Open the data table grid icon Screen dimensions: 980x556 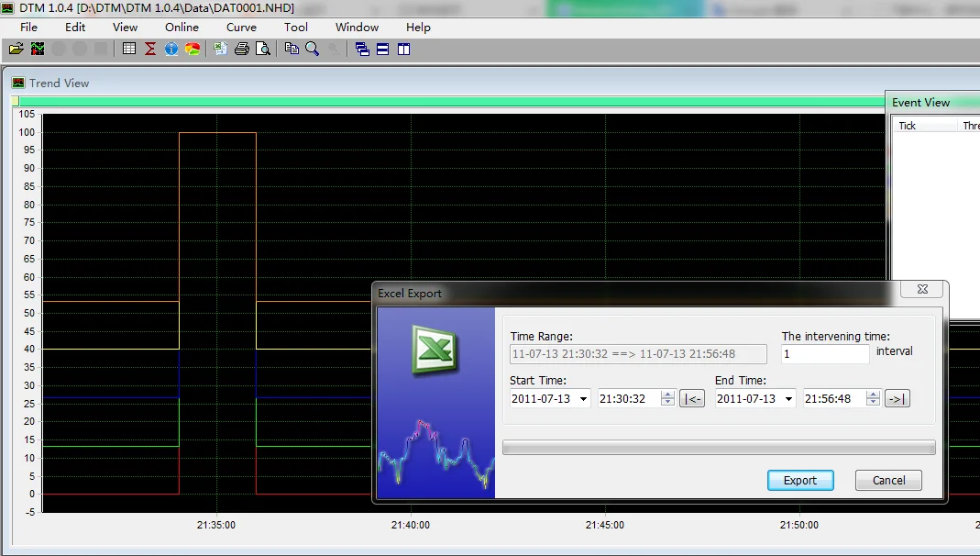(129, 49)
